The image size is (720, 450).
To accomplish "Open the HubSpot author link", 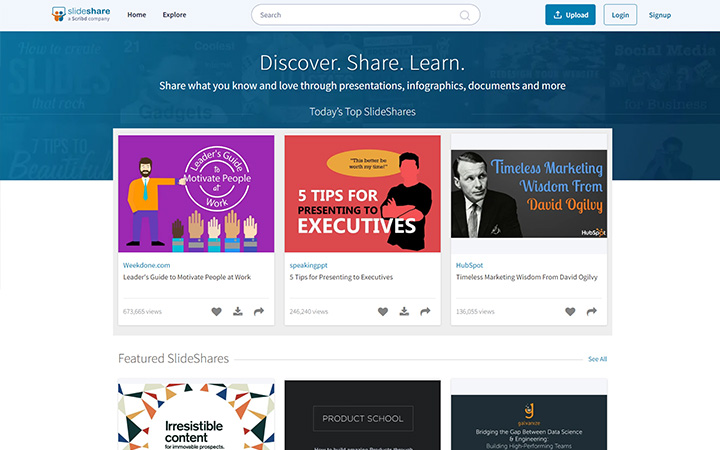I will (469, 265).
